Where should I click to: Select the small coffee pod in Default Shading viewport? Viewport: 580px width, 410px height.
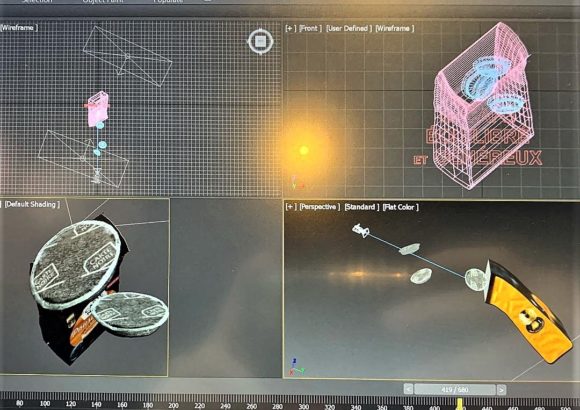129,313
